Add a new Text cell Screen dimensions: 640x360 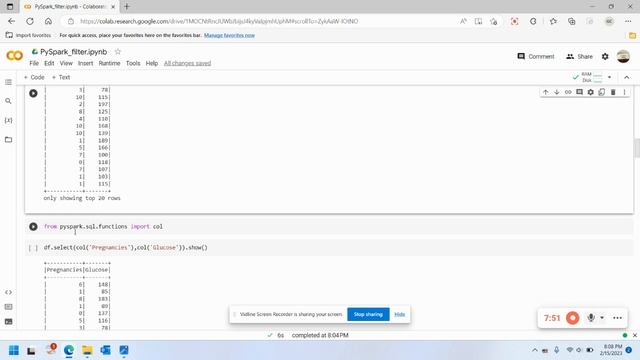(x=61, y=77)
